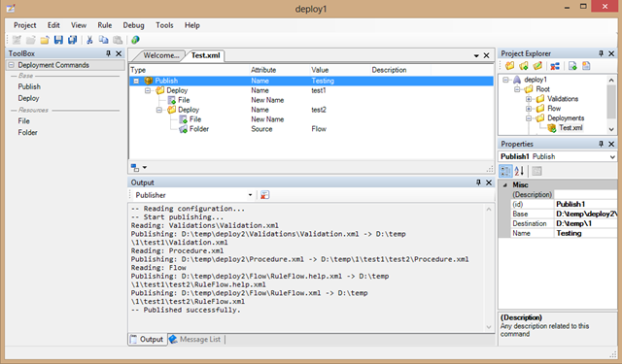Select Publish command in ToolBox
The image size is (622, 364).
pyautogui.click(x=29, y=86)
